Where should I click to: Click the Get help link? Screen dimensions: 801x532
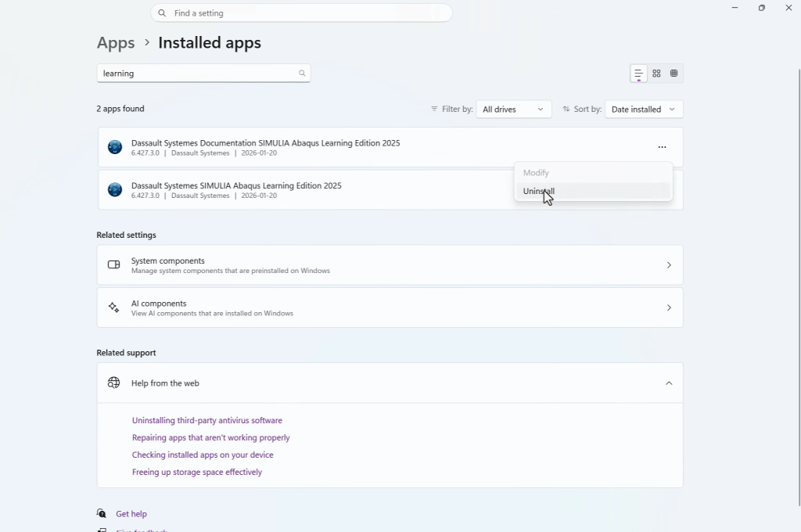coord(131,513)
